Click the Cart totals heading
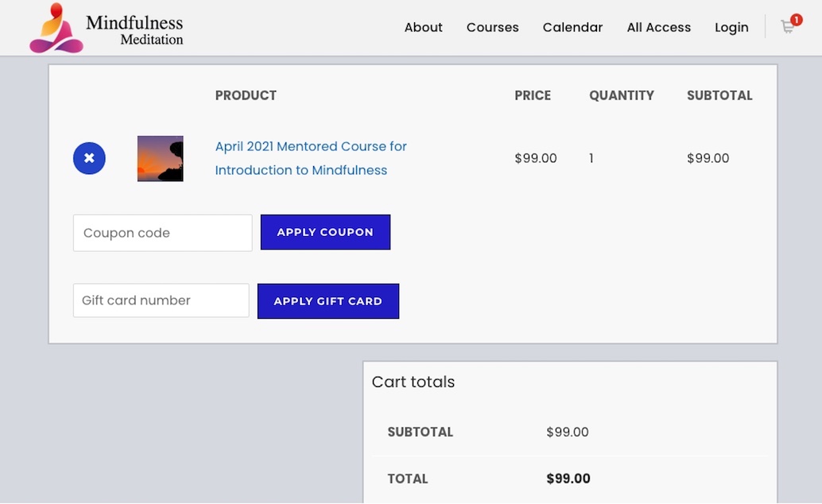 click(x=413, y=382)
